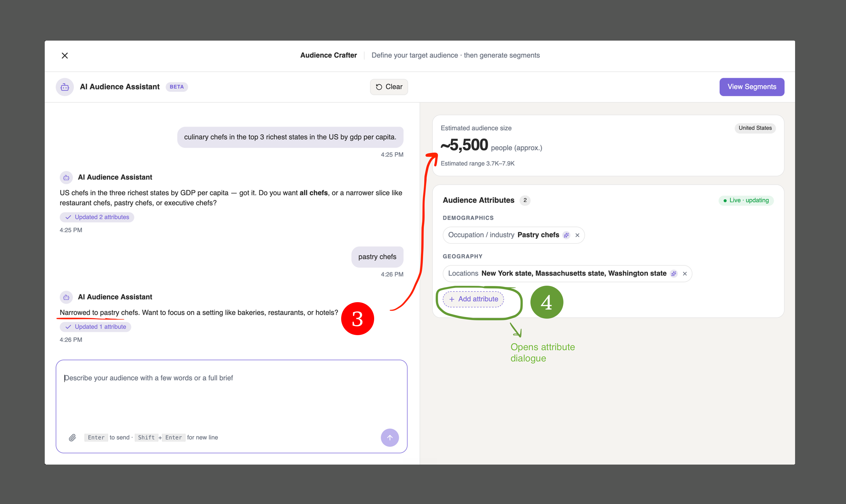Click the sparkle icon beside Washington state
Screen dimensions: 846x504
(674, 274)
